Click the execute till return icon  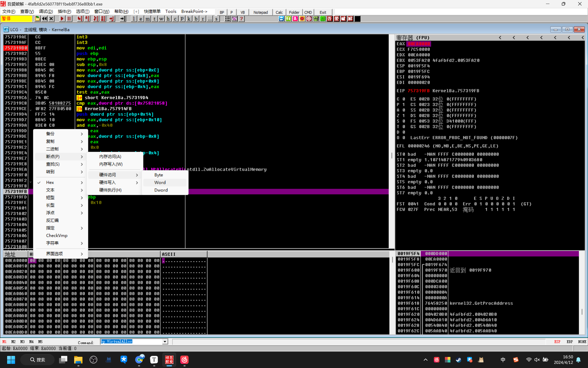click(112, 19)
